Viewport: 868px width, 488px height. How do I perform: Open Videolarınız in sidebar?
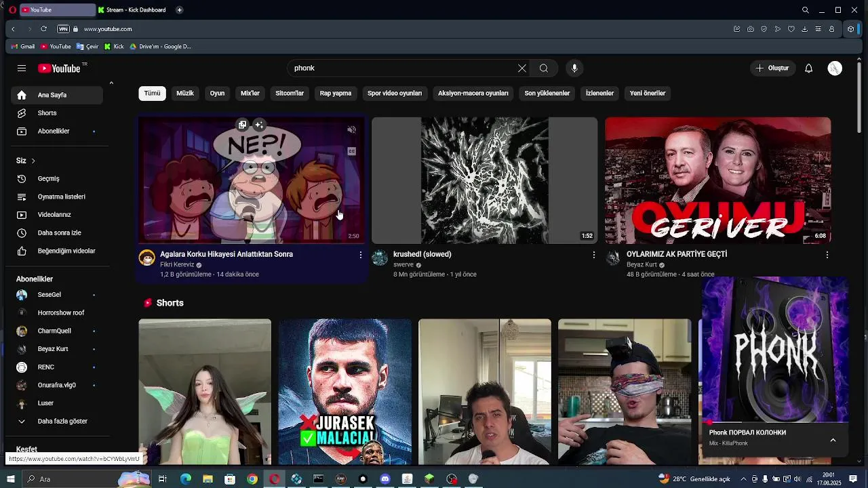pyautogui.click(x=57, y=215)
